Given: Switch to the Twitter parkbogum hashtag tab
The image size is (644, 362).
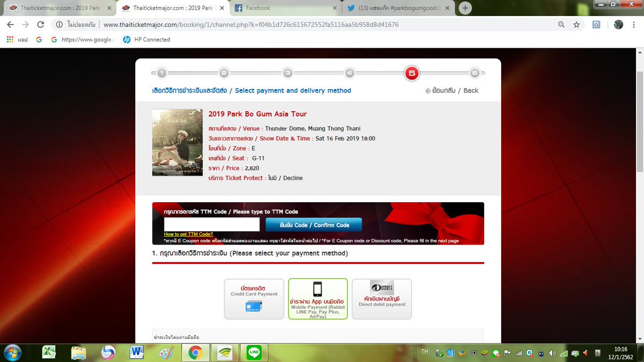Looking at the screenshot, I should [398, 8].
